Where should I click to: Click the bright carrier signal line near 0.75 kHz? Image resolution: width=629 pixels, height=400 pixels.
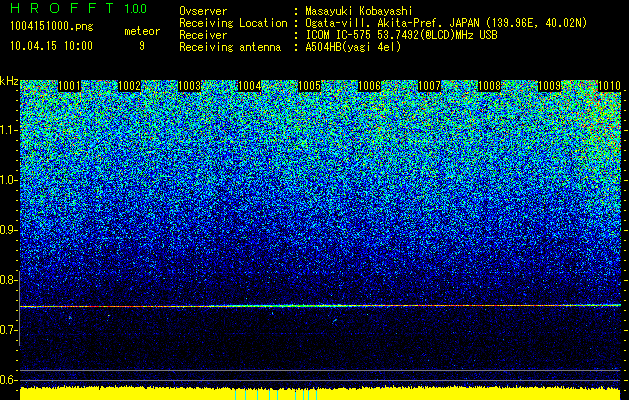320,306
